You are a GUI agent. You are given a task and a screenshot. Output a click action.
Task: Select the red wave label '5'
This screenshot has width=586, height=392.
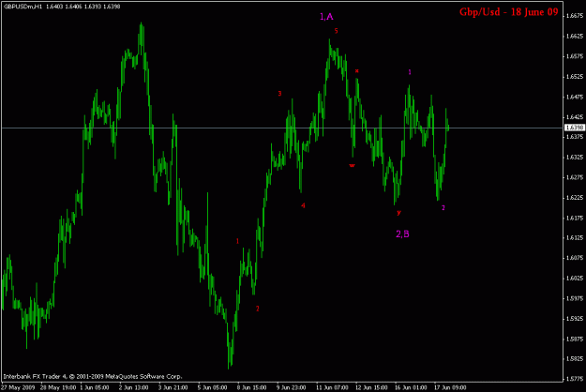click(x=336, y=31)
